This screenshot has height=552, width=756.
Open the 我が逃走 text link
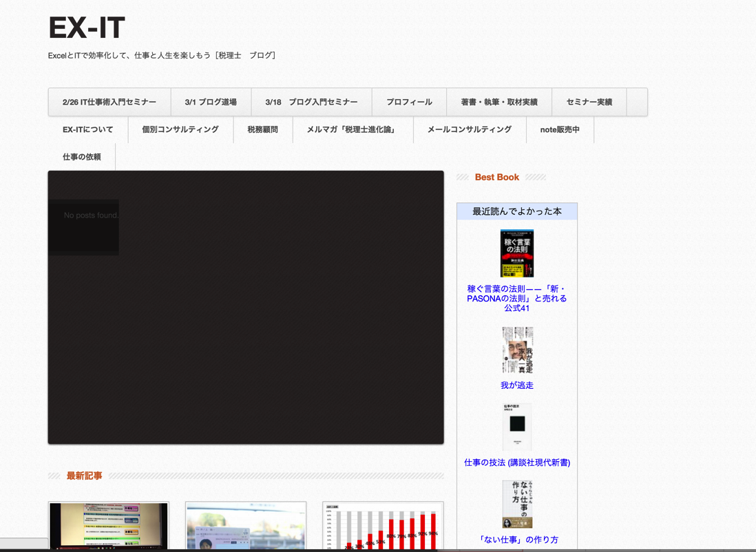pos(517,385)
